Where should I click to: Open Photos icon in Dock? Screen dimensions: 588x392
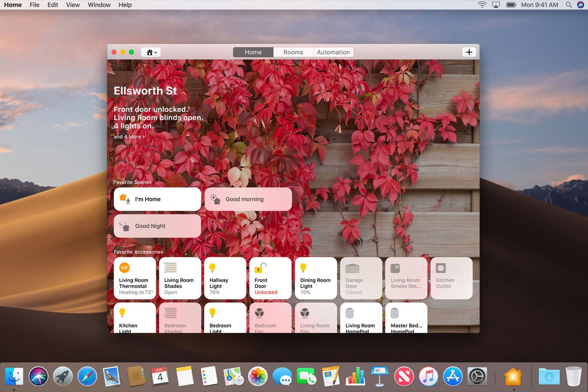[x=258, y=376]
